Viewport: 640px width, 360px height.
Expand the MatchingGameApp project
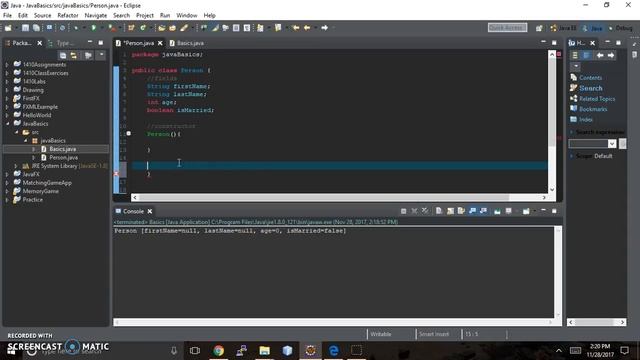click(x=7, y=183)
